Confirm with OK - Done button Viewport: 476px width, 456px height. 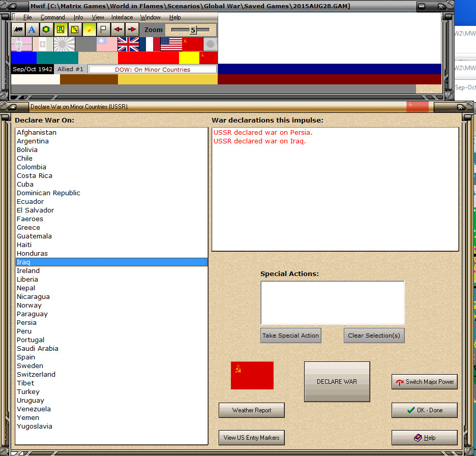coord(425,410)
